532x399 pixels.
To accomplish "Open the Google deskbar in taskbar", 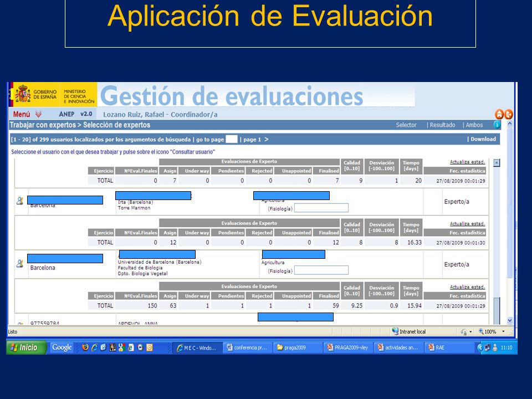I will (62, 347).
